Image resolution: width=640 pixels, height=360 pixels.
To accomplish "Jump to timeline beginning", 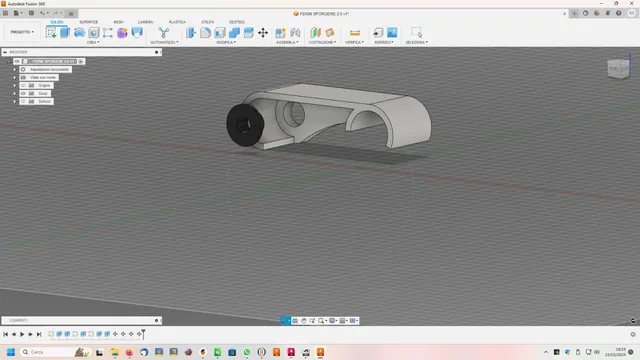I will point(5,334).
